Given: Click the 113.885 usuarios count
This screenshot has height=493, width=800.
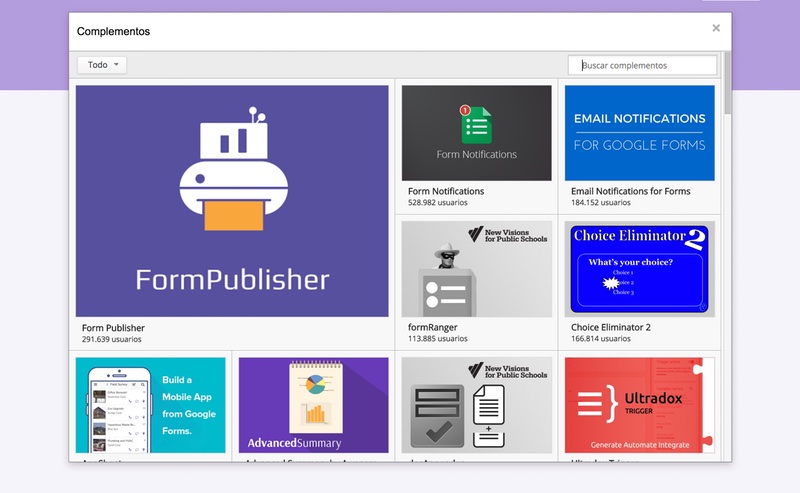Looking at the screenshot, I should [x=438, y=339].
